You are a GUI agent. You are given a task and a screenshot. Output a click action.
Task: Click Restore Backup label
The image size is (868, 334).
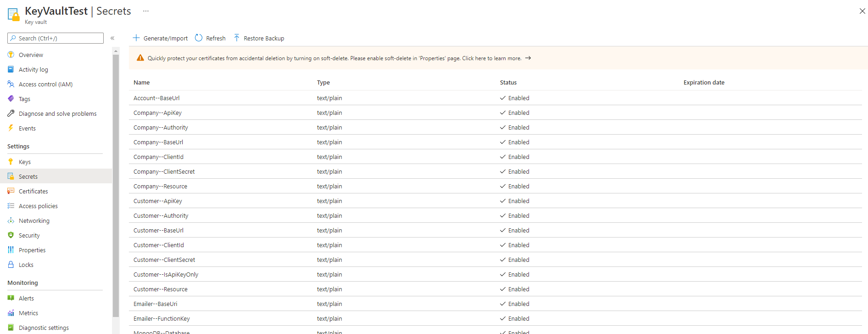pyautogui.click(x=264, y=38)
